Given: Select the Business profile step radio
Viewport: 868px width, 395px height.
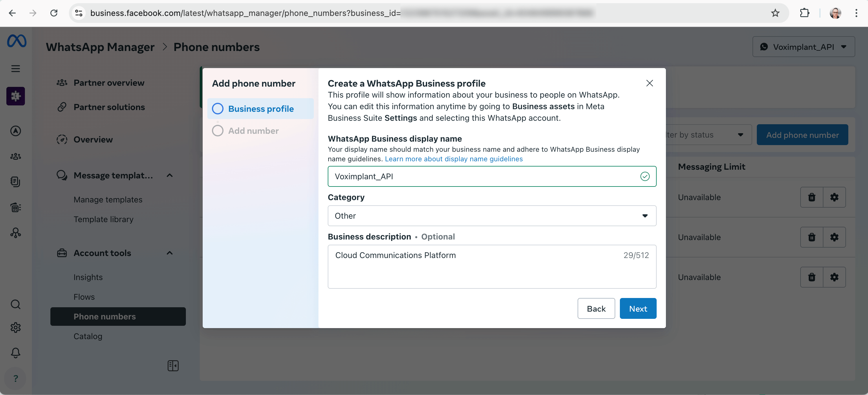Looking at the screenshot, I should pos(218,109).
